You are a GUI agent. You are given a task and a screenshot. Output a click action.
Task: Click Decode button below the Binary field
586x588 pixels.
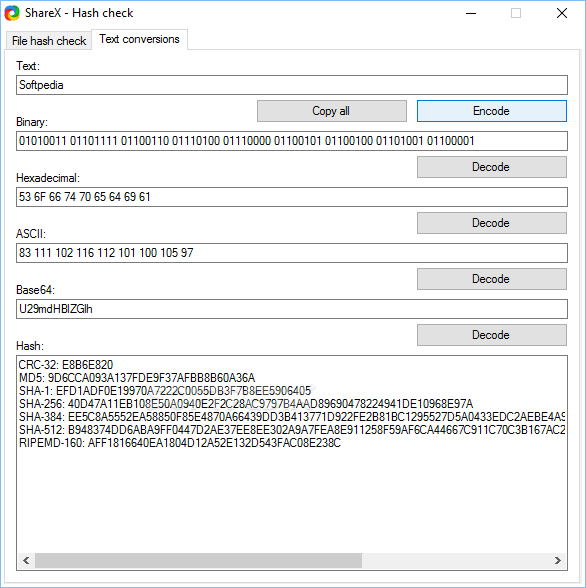point(492,167)
